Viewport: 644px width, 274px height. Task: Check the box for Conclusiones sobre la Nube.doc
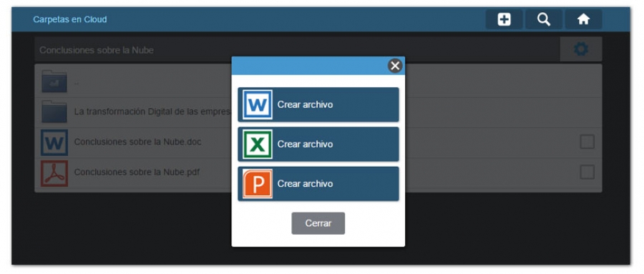pos(587,142)
